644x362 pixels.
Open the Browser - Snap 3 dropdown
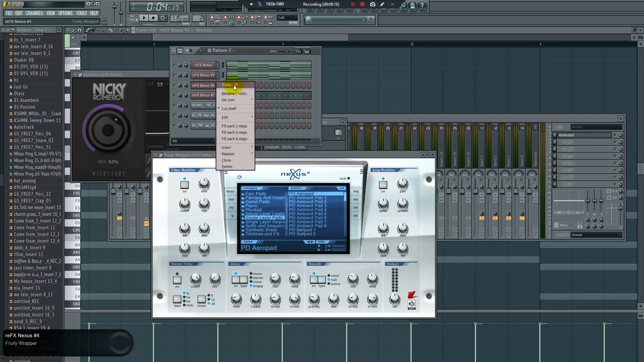[x=33, y=30]
